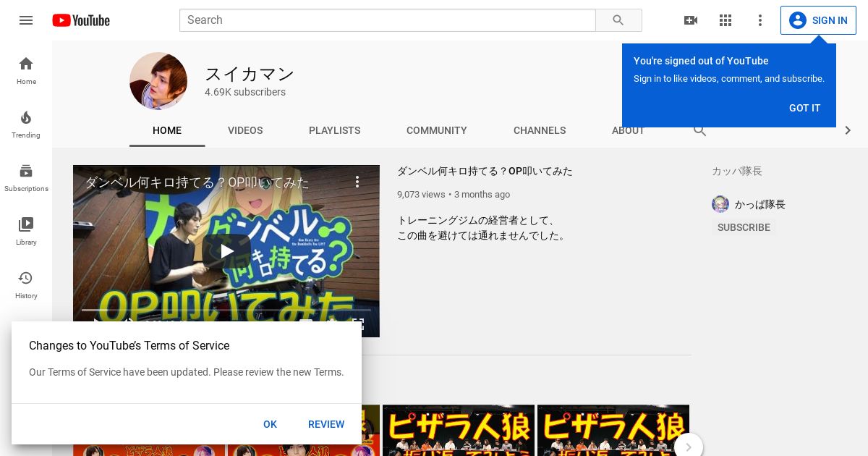Click the スイカマン channel name
Screen dimensions: 868x456
click(x=250, y=74)
